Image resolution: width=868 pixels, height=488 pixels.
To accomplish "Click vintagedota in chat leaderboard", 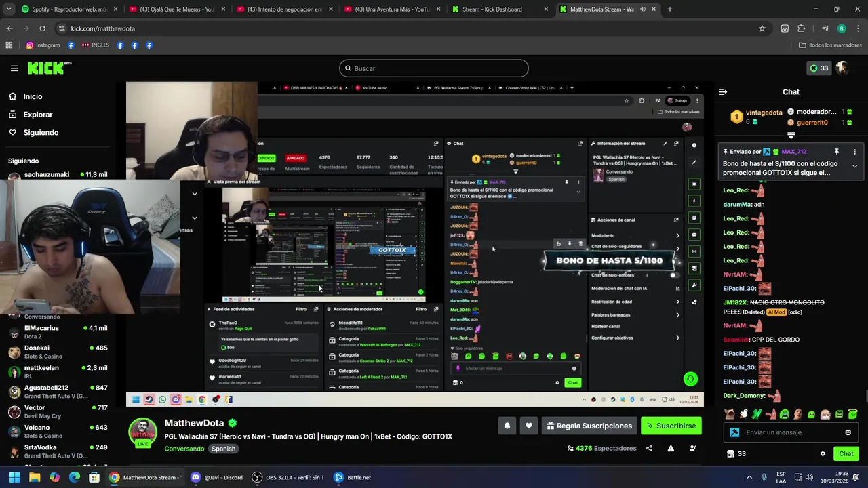I will (764, 113).
